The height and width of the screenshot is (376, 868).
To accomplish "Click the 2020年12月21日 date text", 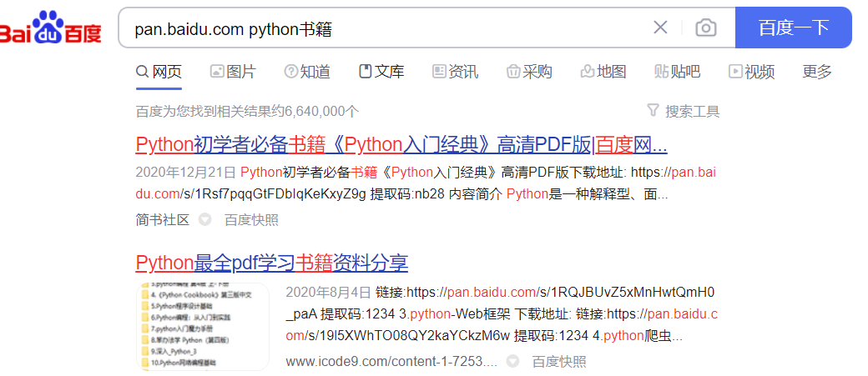I will [186, 173].
